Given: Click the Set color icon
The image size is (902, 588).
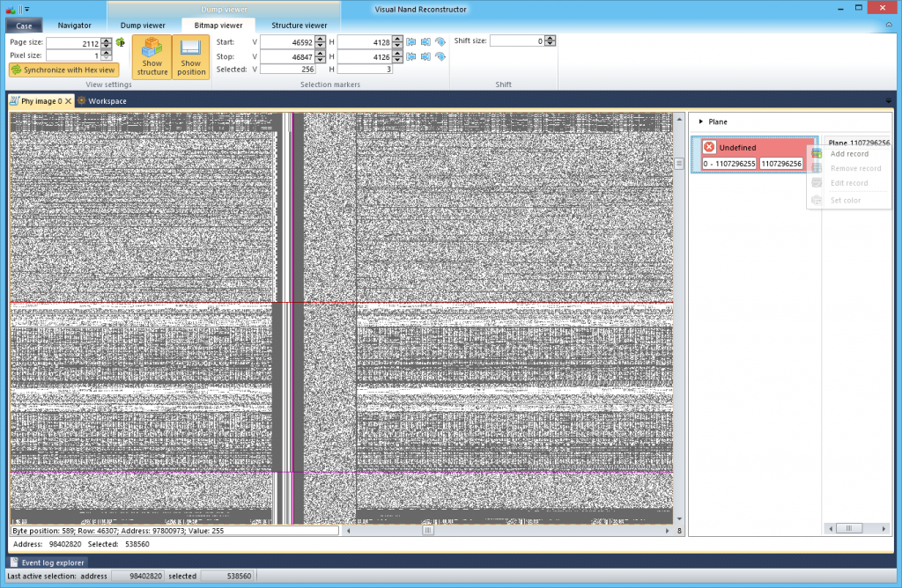Looking at the screenshot, I should (x=817, y=200).
